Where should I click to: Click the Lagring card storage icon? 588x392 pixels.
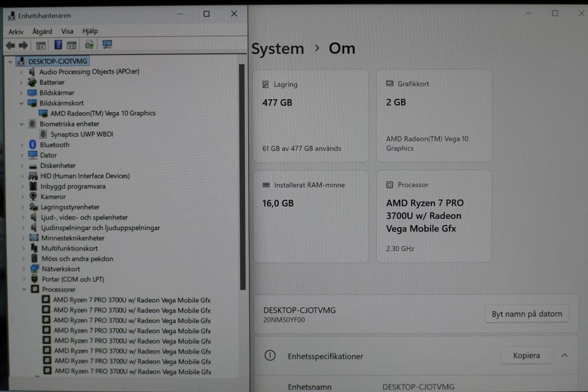[x=265, y=85]
